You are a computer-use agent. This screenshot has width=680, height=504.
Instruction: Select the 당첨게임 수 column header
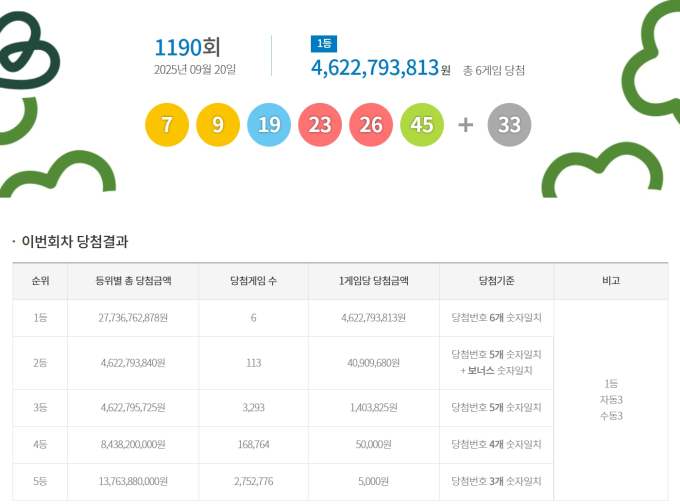253,281
